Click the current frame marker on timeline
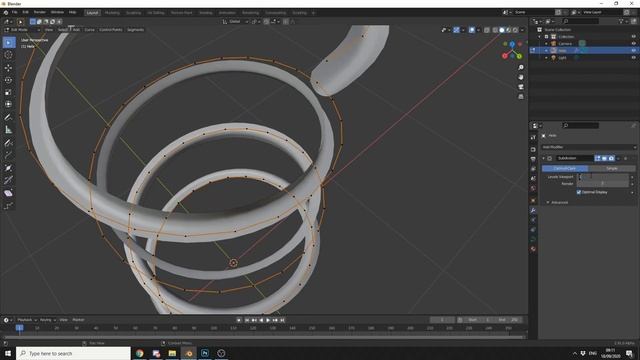640x360 pixels. pyautogui.click(x=19, y=328)
